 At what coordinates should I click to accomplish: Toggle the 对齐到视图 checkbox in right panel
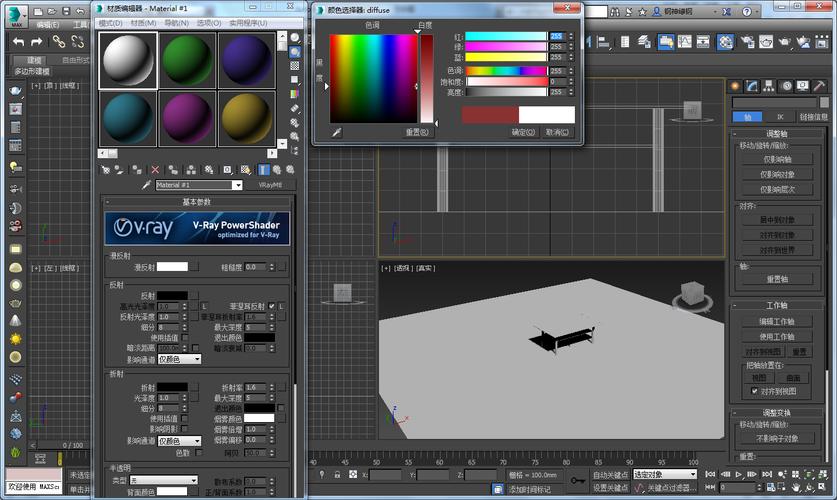[753, 392]
